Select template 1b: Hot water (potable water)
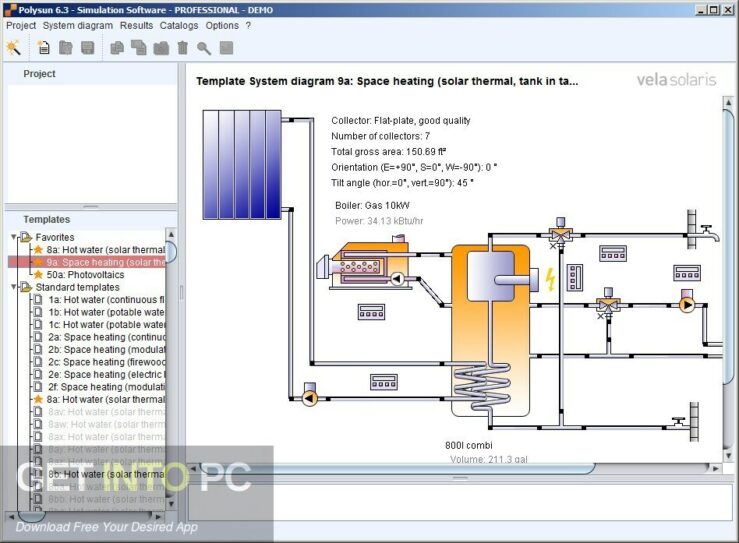The height and width of the screenshot is (543, 739). coord(100,312)
